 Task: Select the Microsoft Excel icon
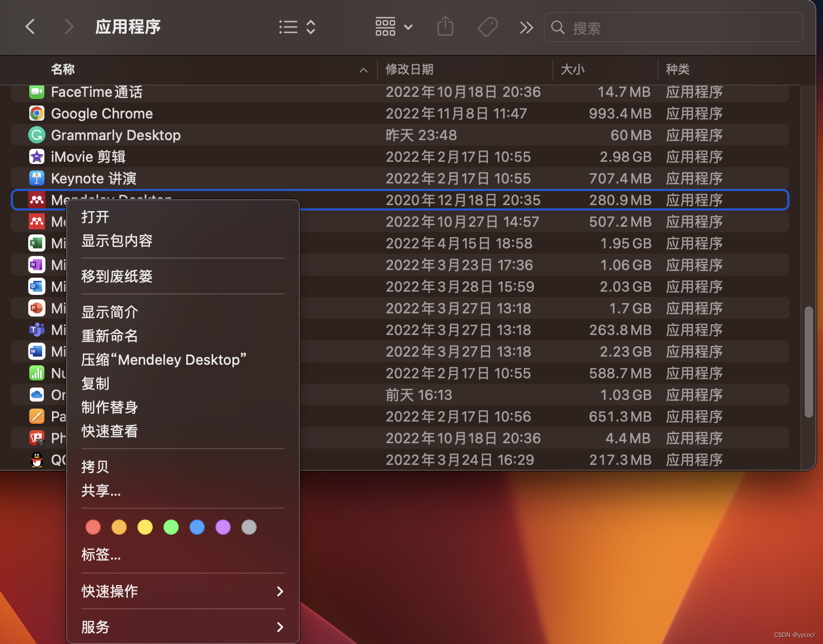[37, 244]
